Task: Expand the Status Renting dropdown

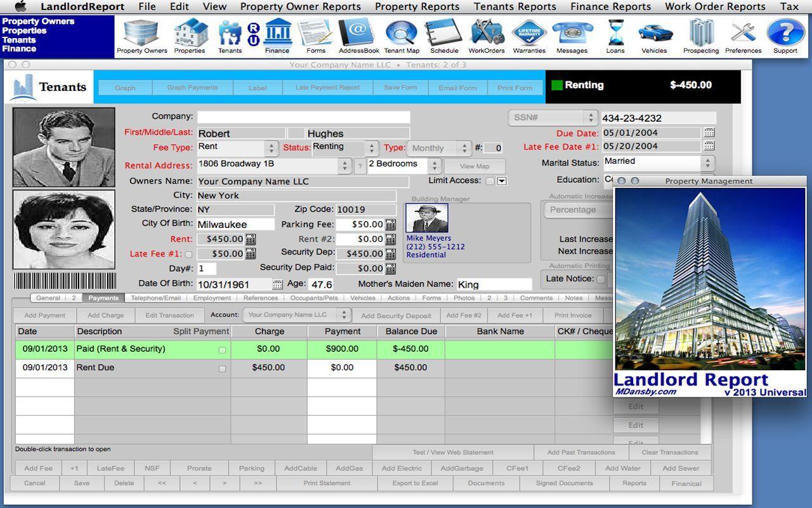Action: point(372,148)
